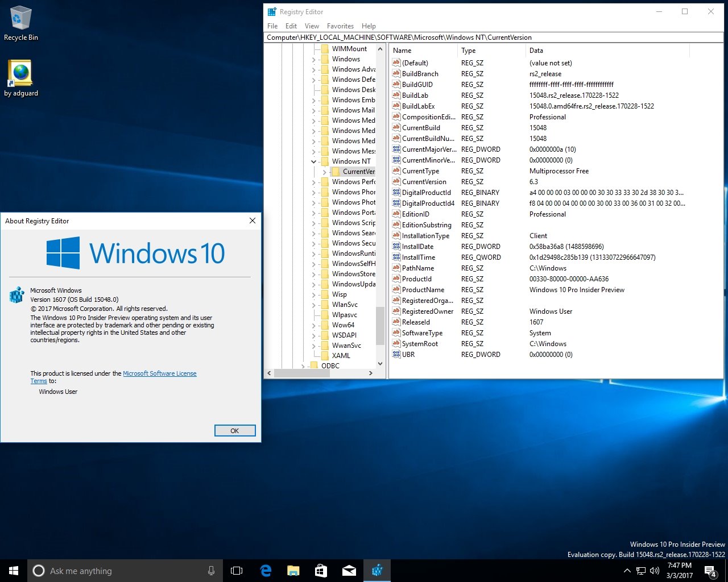
Task: Open the 'by adguard' desktop shortcut
Action: point(21,78)
